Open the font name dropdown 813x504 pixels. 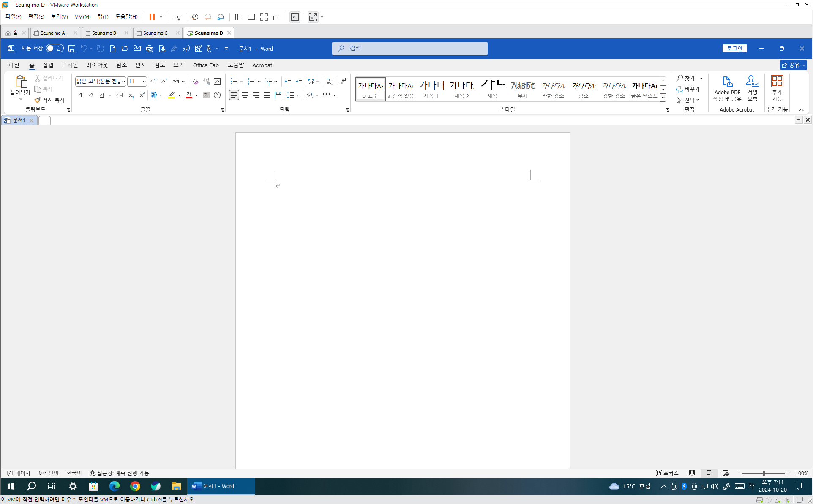tap(123, 82)
